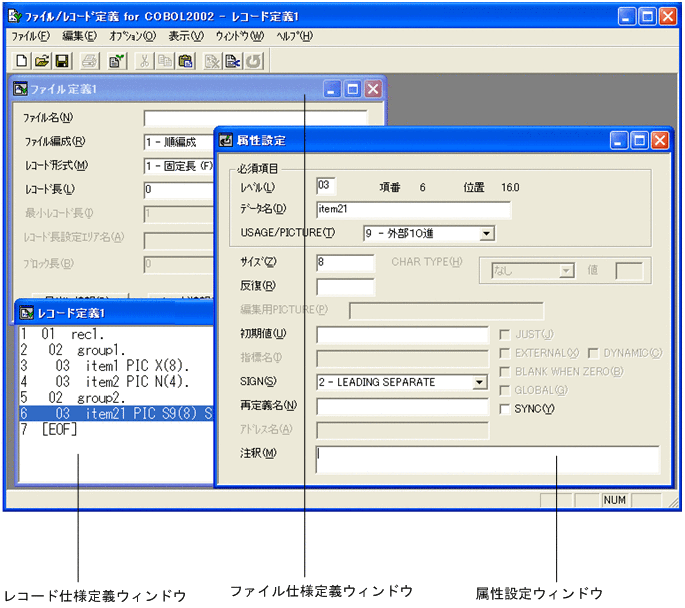Click the clipboard Paste toolbar icon
The height and width of the screenshot is (608, 685).
click(185, 61)
